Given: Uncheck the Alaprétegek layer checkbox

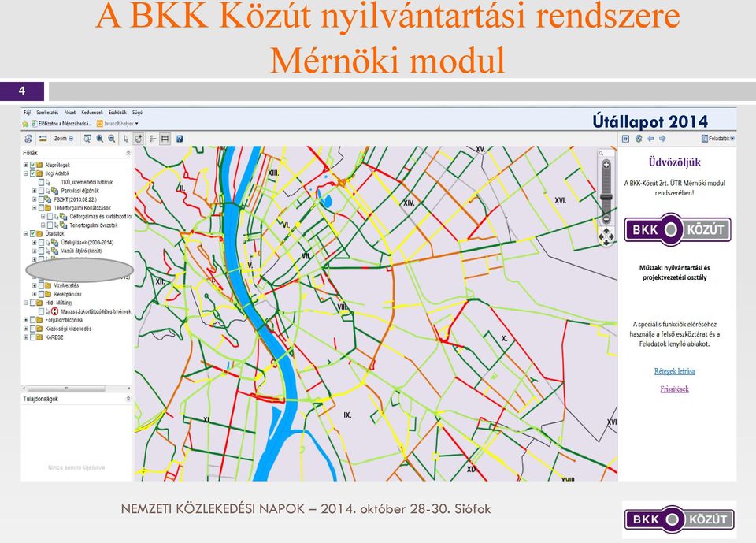Looking at the screenshot, I should coord(33,165).
